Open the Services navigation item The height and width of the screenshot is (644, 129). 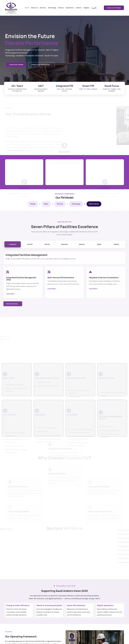point(43,8)
